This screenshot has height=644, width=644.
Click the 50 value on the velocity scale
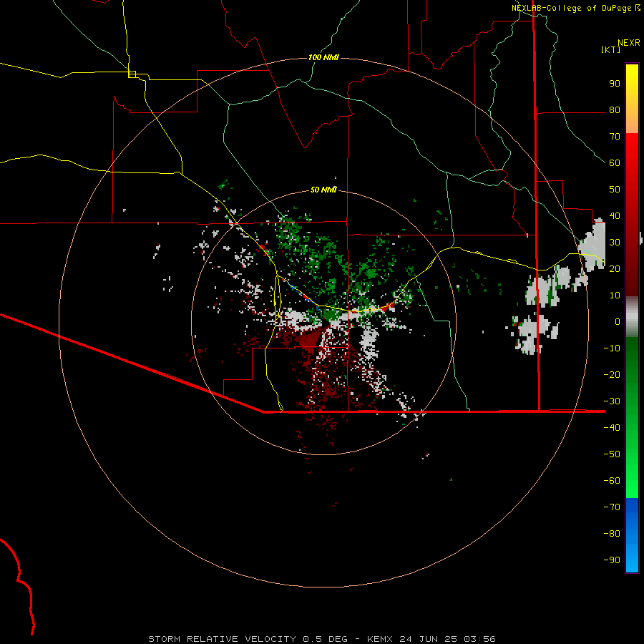pos(615,190)
